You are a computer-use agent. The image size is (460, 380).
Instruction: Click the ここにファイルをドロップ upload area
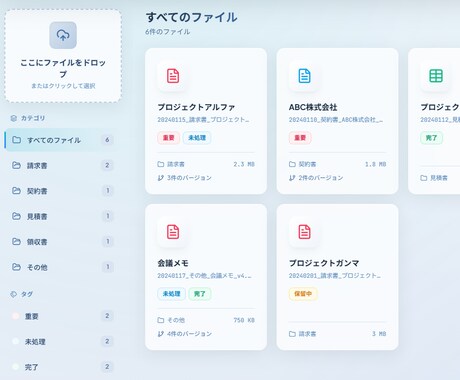(x=63, y=56)
